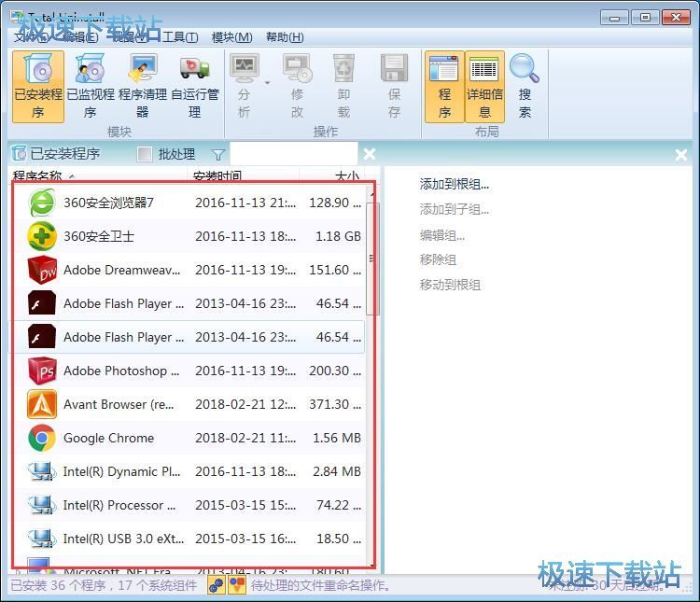Open the 帮助(H) menu
The width and height of the screenshot is (700, 602).
285,37
